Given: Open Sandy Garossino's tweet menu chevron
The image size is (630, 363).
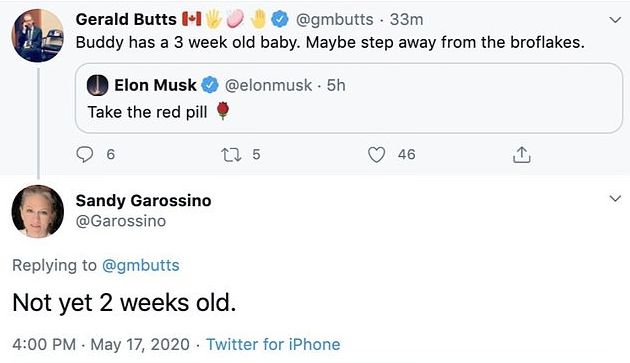Looking at the screenshot, I should pos(615,199).
